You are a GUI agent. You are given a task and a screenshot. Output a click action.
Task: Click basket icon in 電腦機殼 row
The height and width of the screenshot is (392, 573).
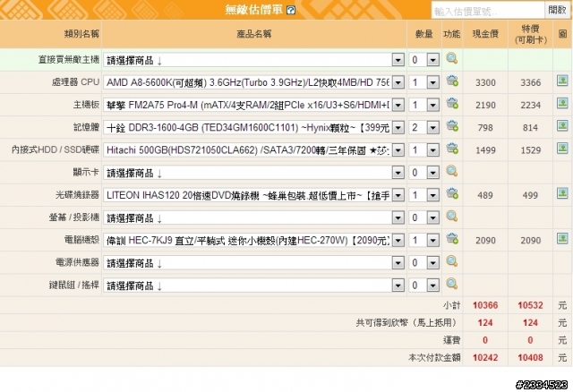coord(452,239)
